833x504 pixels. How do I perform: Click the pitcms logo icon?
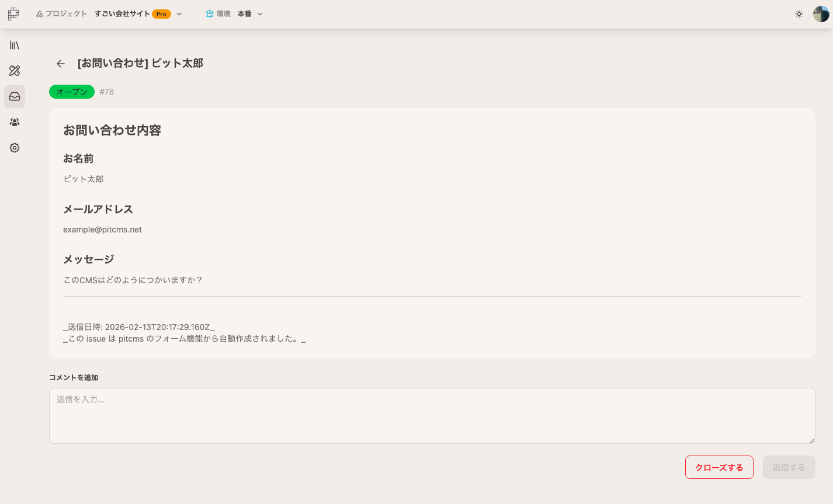pos(13,14)
